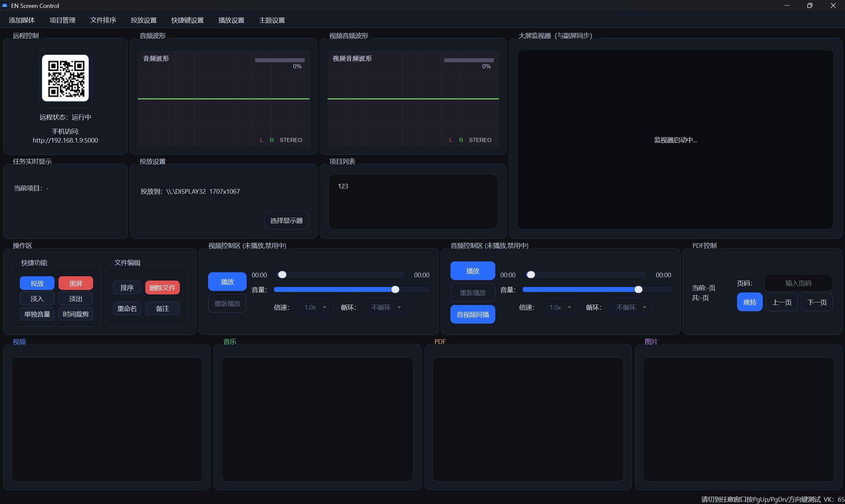Open the audio 循环 loop dropdown
Viewport: 845px width, 504px height.
[x=630, y=307]
